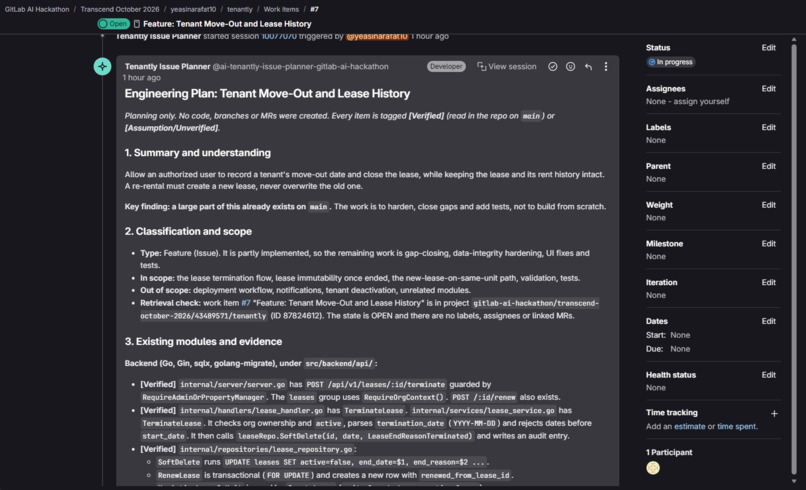Click assign yourself link
Screen dimensions: 806x490
tap(701, 101)
